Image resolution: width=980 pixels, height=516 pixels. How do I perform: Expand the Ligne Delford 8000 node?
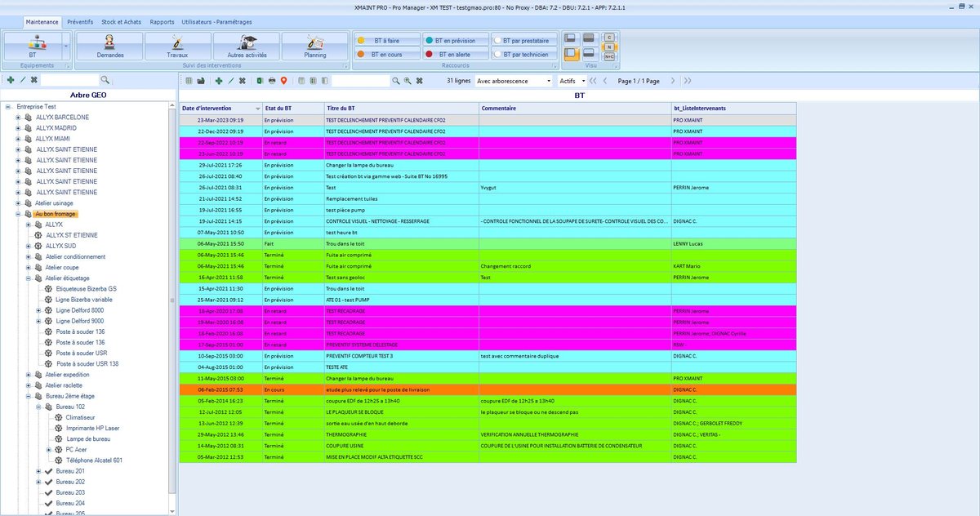38,310
